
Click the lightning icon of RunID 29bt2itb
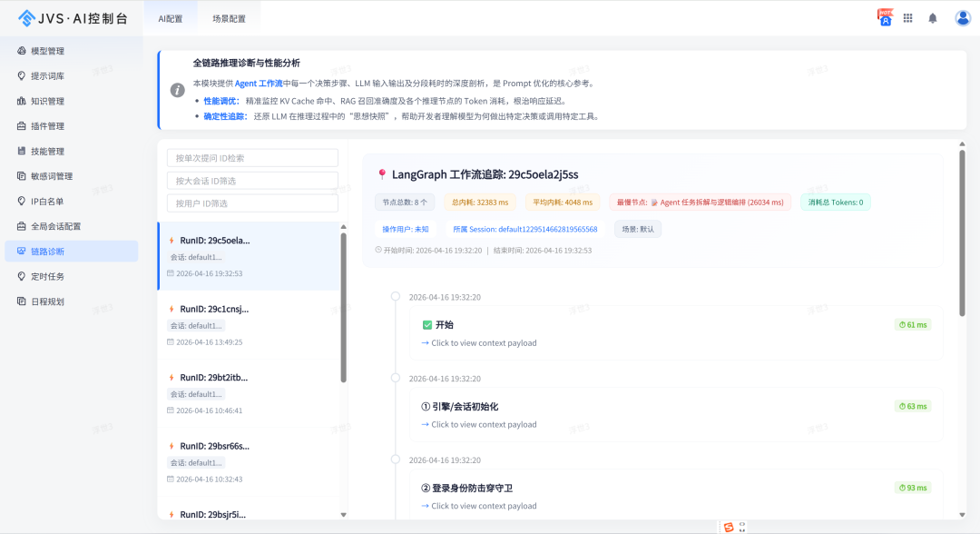click(171, 378)
